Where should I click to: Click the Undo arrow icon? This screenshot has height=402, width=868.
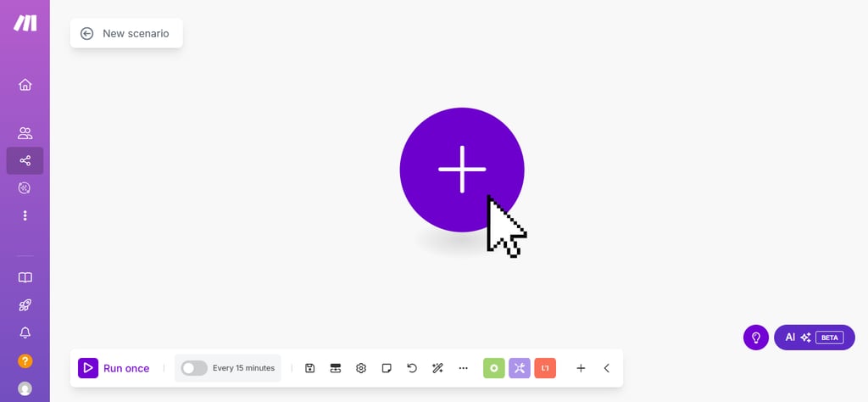pos(412,368)
